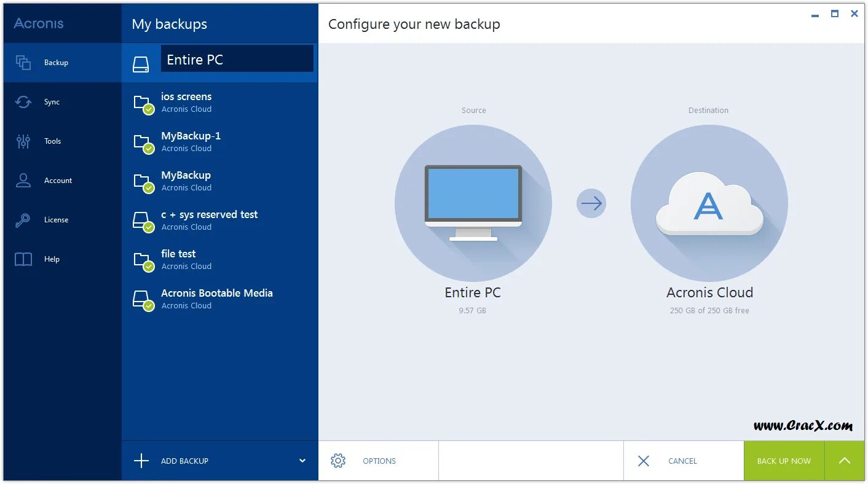Click Acronis Cloud label under Destination

(x=709, y=292)
